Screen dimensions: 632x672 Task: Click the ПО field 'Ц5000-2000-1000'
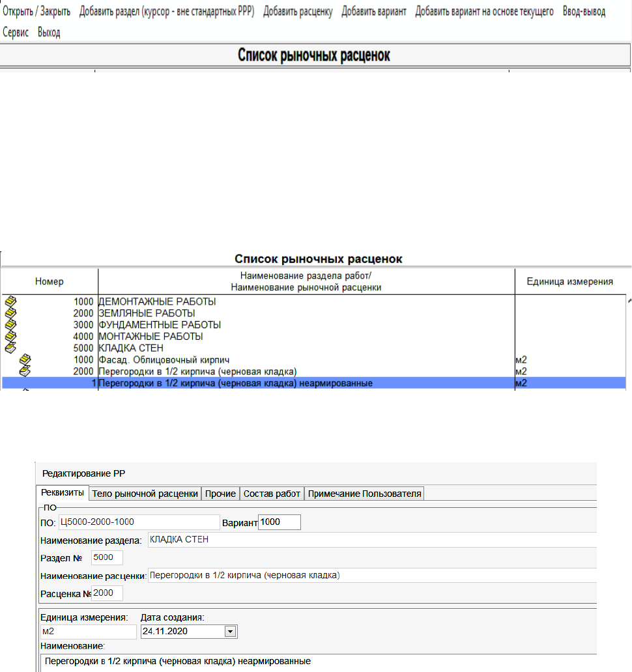(x=139, y=522)
